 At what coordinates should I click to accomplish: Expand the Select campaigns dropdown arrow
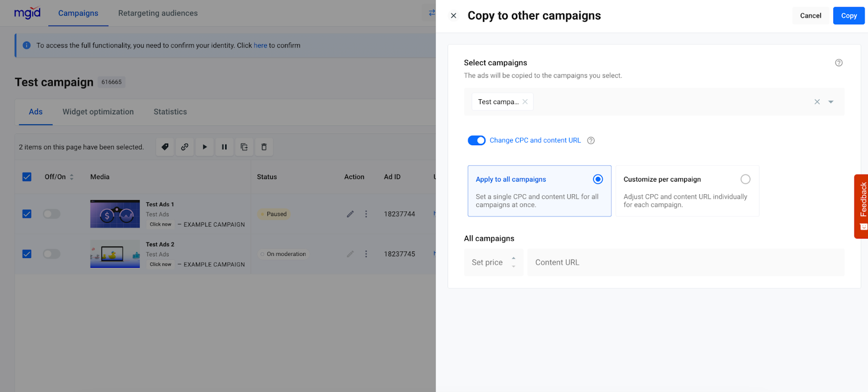831,102
